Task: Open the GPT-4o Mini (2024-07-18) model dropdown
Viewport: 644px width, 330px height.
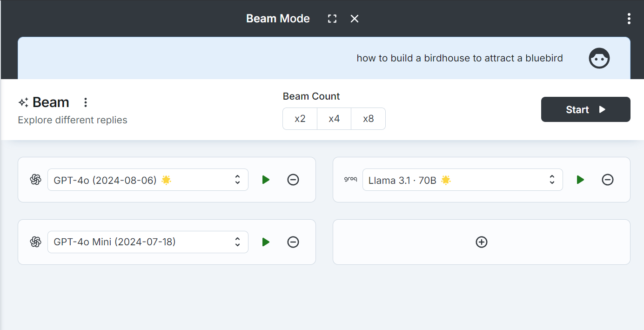Action: [x=148, y=242]
